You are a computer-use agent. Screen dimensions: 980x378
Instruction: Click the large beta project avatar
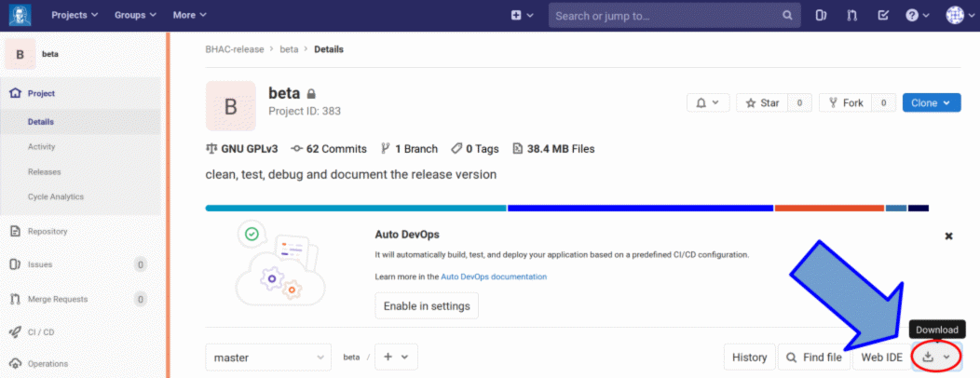231,105
